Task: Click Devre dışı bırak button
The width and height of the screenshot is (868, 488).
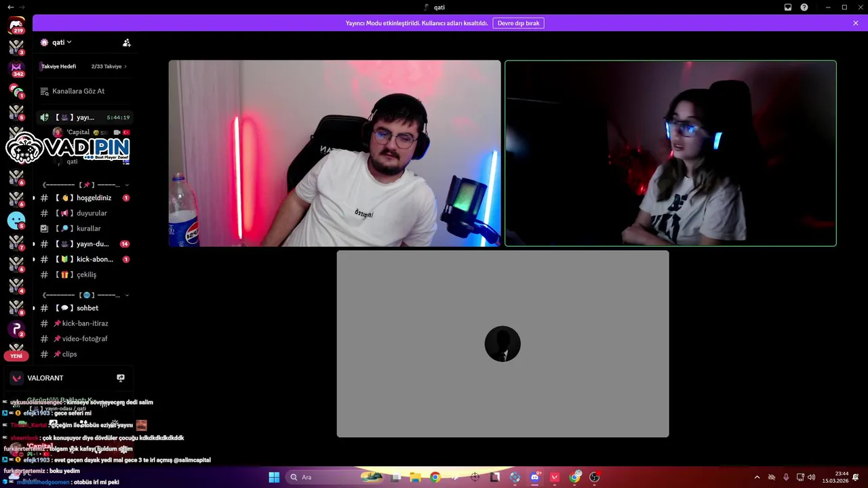Action: pyautogui.click(x=519, y=23)
